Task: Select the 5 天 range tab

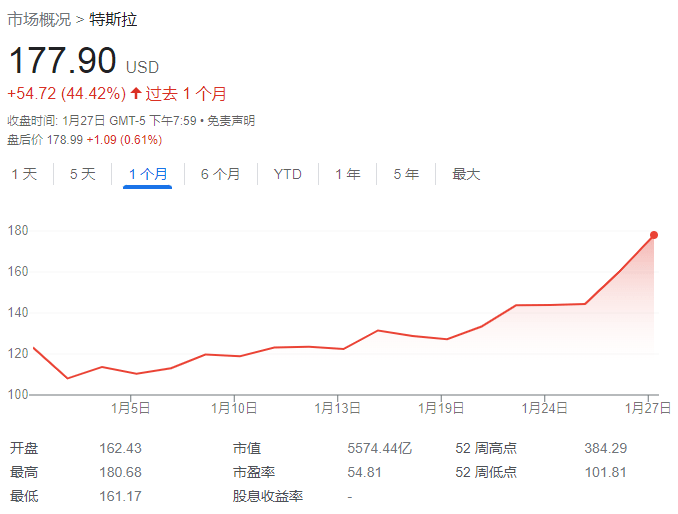Action: coord(83,174)
